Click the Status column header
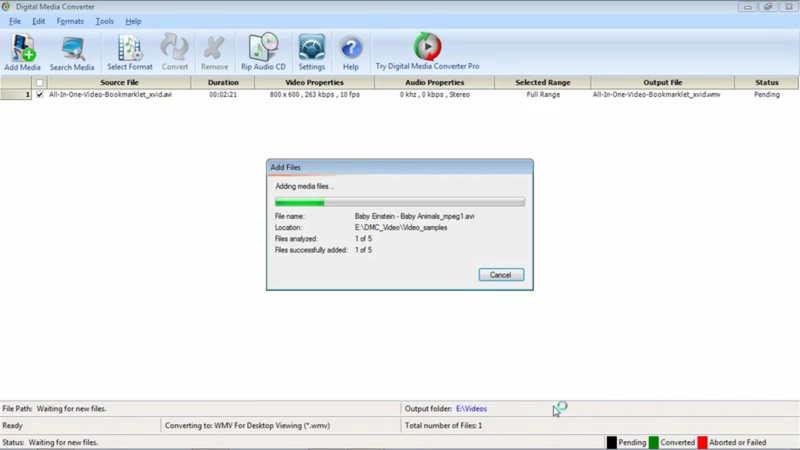 coord(767,82)
